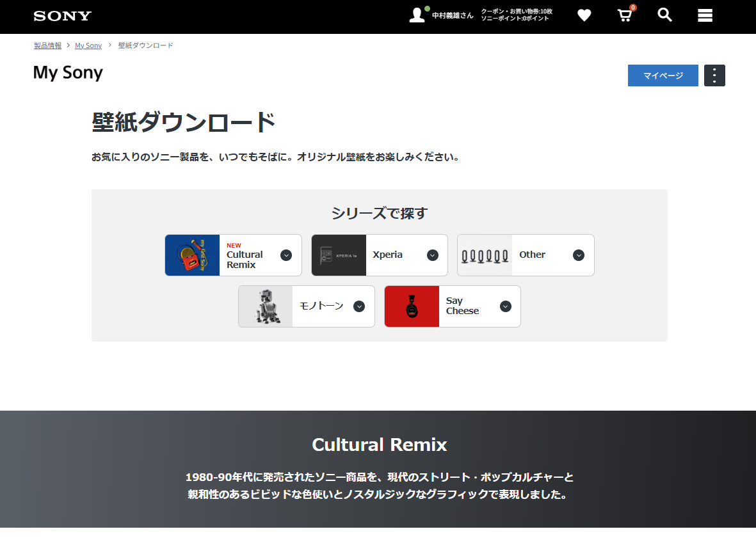Click the マイページ button
The width and height of the screenshot is (756, 552).
coord(663,75)
